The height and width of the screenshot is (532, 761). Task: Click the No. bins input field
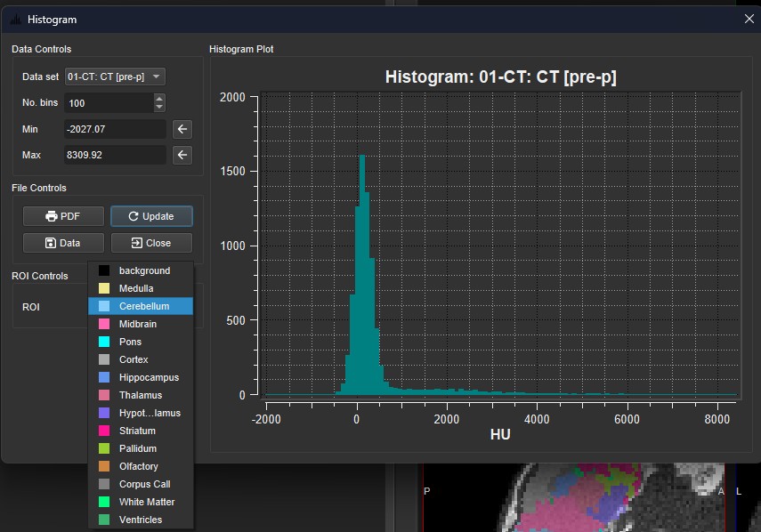pyautogui.click(x=109, y=103)
